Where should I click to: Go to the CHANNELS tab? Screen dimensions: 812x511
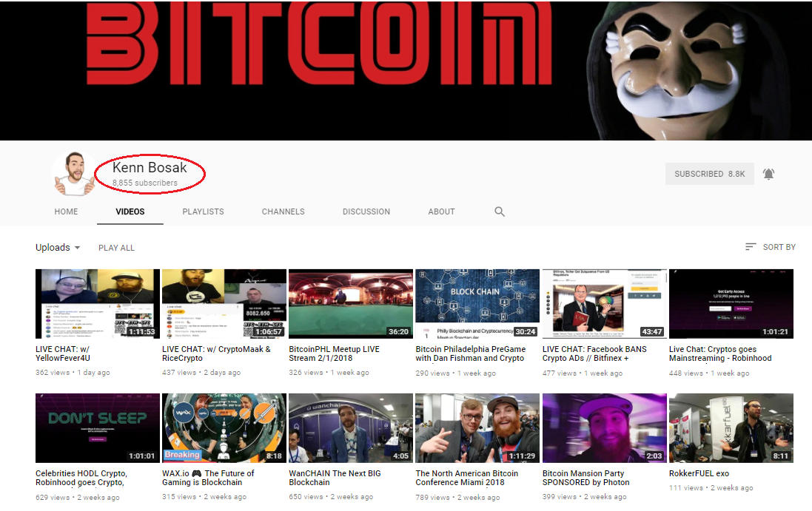[x=283, y=211]
